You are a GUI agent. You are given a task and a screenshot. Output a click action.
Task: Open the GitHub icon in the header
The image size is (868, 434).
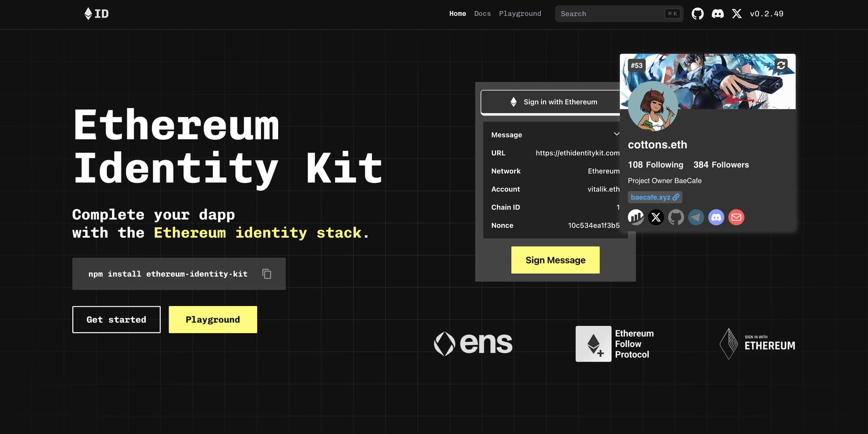tap(698, 14)
